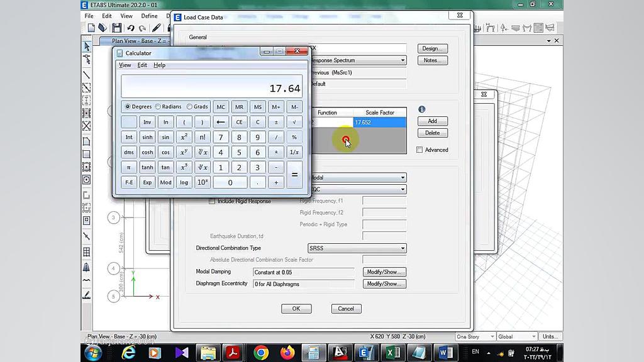Open the CQC modal combination dropdown
Image resolution: width=644 pixels, height=362 pixels.
pos(402,189)
